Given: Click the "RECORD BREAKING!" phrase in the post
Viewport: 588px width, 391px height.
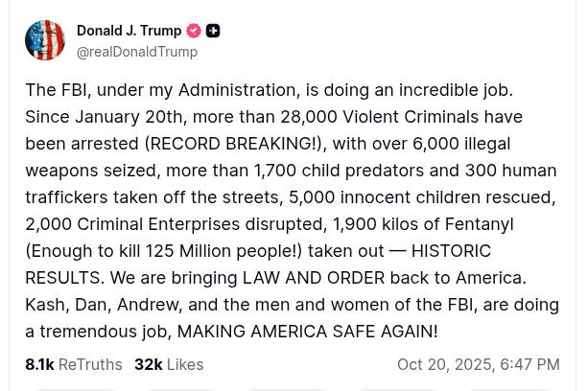Looking at the screenshot, I should tap(234, 143).
